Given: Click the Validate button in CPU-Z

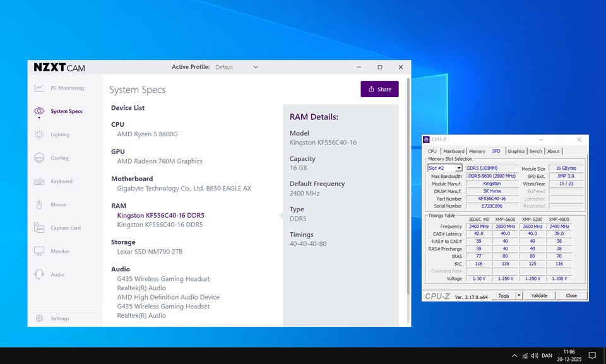Looking at the screenshot, I should [539, 295].
